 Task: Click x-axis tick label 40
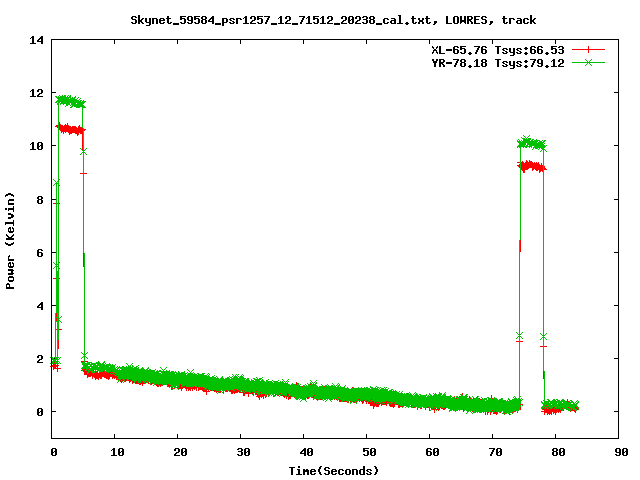(306, 452)
